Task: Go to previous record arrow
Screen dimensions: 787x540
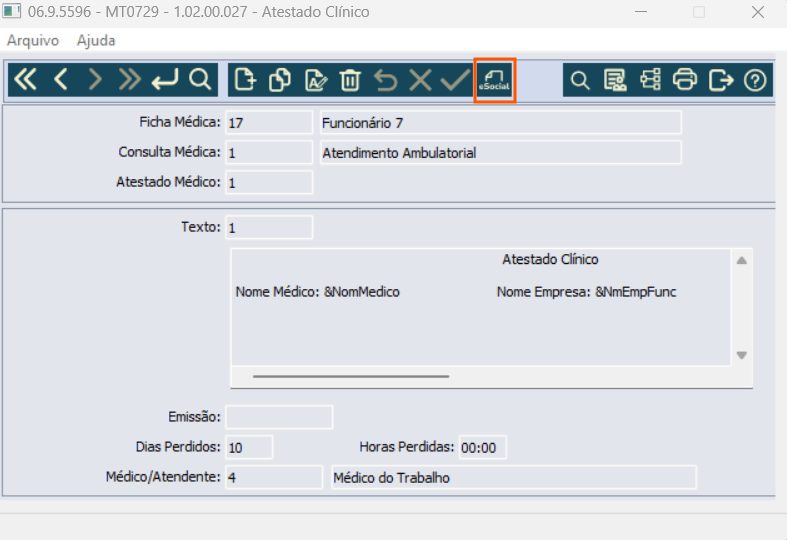Action: 61,80
